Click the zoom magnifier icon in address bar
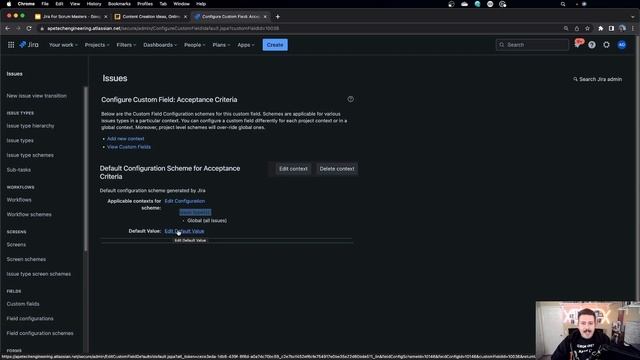The width and height of the screenshot is (640, 360). pyautogui.click(x=566, y=29)
